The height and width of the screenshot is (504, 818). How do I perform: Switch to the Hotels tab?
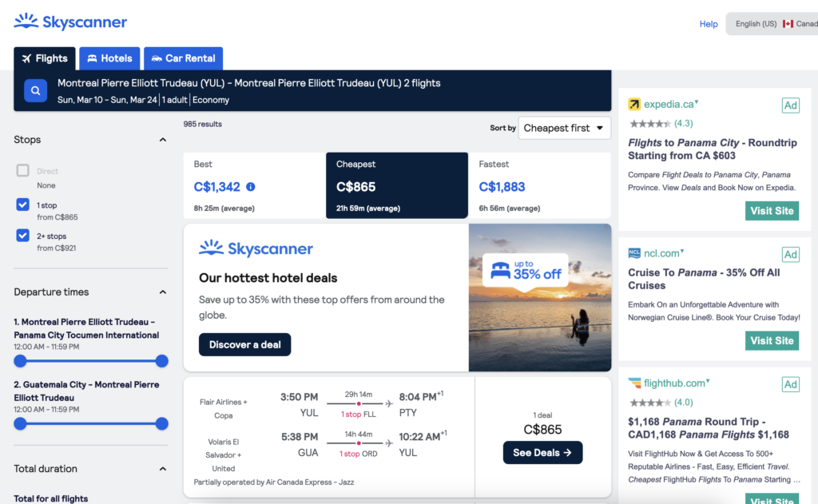[109, 58]
